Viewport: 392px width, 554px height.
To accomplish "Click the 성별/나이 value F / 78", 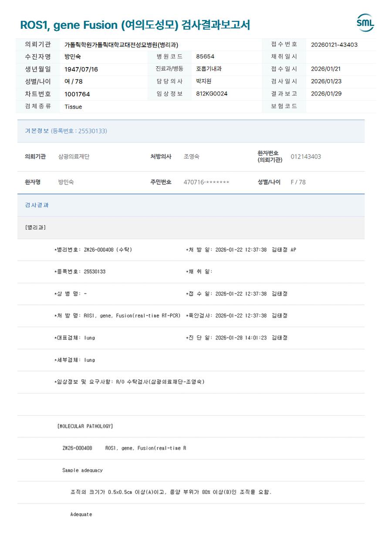I will [298, 182].
